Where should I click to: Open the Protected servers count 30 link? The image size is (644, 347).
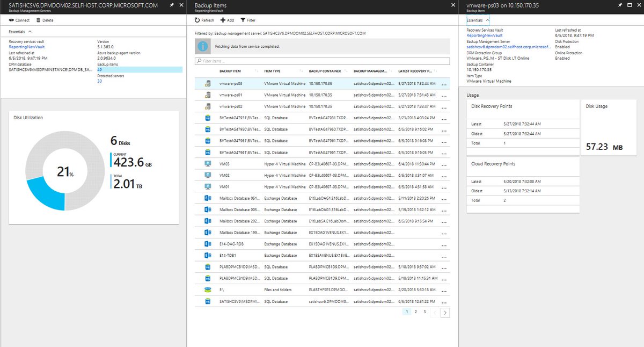(99, 81)
